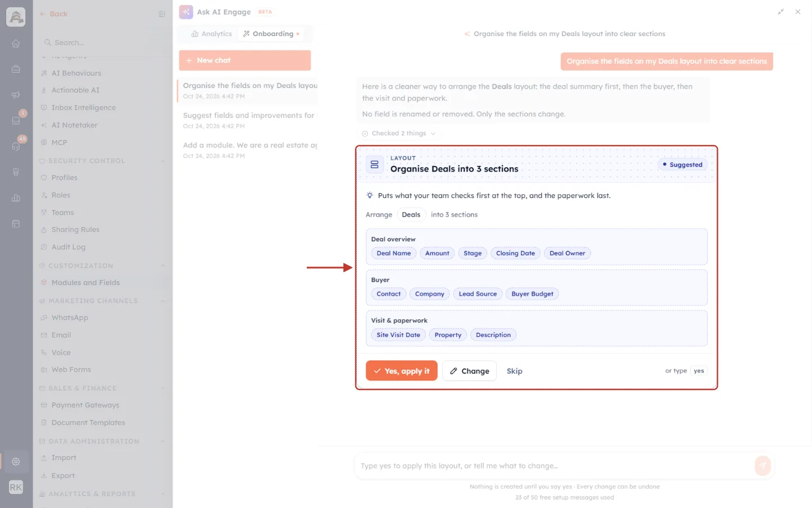Switch to the Analytics tab
This screenshot has width=812, height=508.
(211, 34)
